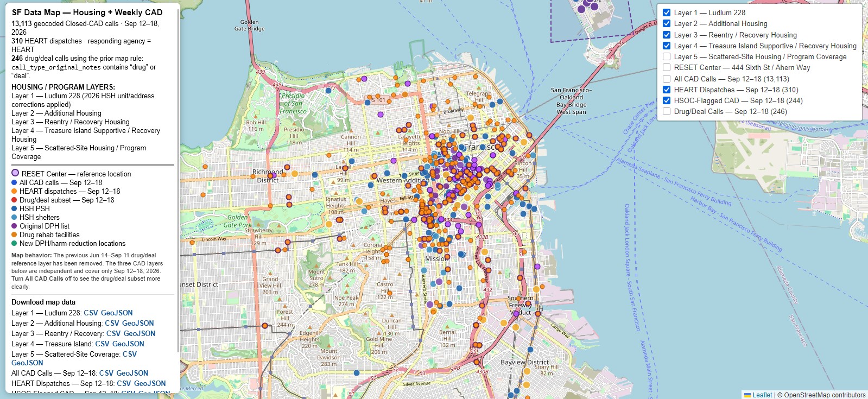Enable RESET Center 444 Sixth St layer
This screenshot has width=868, height=399.
pyautogui.click(x=667, y=67)
